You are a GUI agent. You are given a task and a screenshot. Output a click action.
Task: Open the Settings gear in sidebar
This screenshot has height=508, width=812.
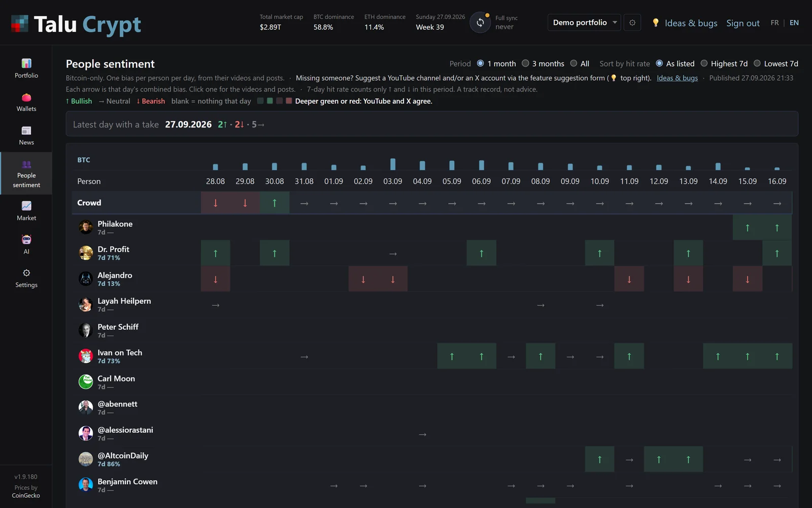[x=26, y=273]
